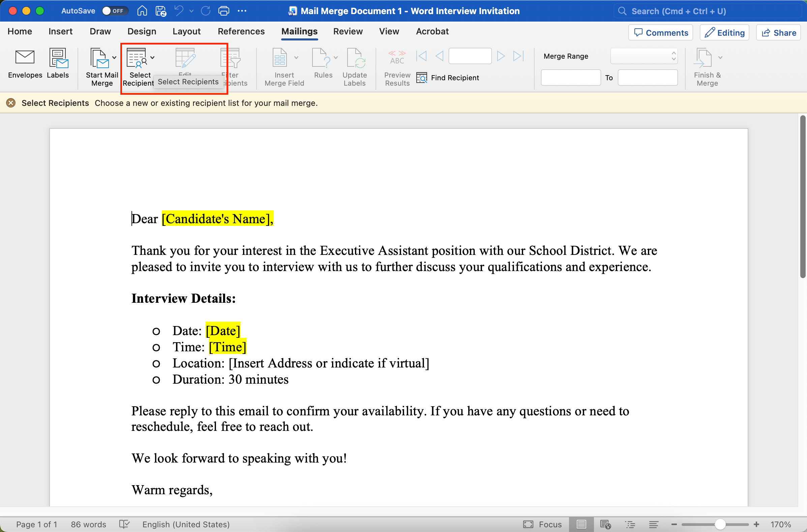Screen dimensions: 807x532
Task: Click the undo arrow icon
Action: 179,11
